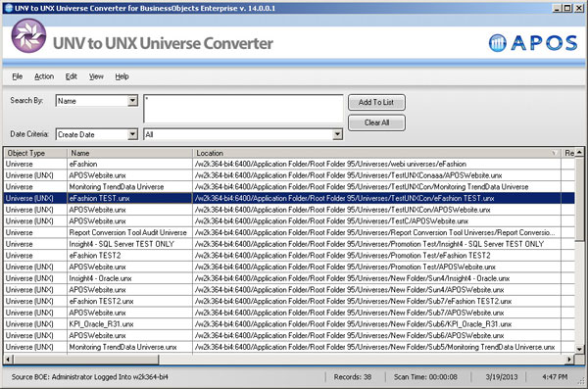Click the APOS logo
The height and width of the screenshot is (389, 588).
pos(533,43)
